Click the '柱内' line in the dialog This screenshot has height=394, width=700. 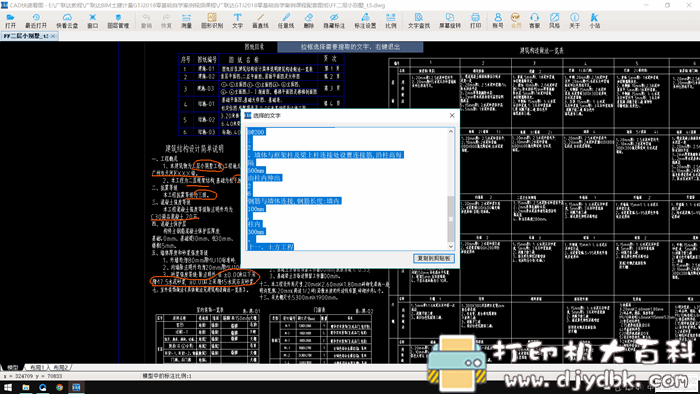tap(254, 224)
